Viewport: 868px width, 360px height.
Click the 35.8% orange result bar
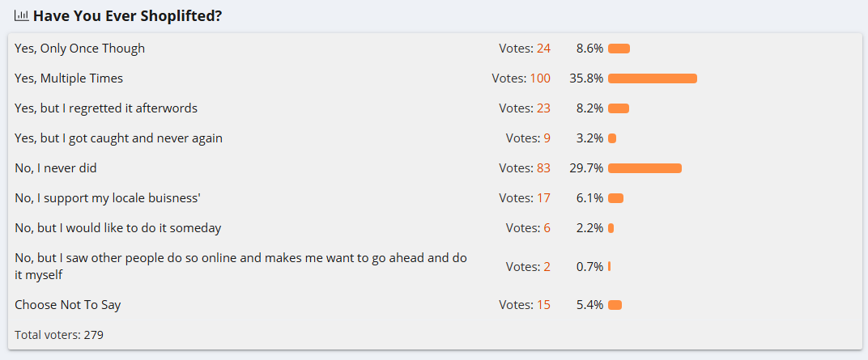[x=652, y=78]
